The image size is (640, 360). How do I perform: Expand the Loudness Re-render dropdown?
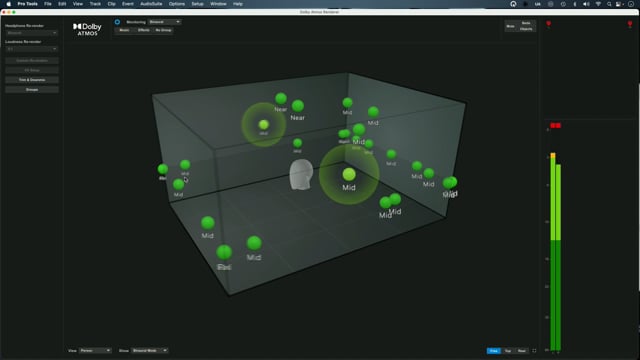[32, 49]
